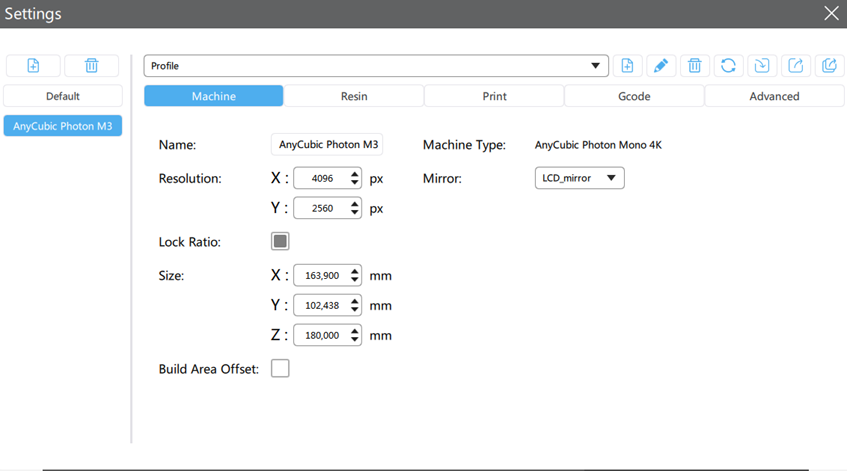Open the Print tab
The image size is (847, 471).
coord(494,96)
